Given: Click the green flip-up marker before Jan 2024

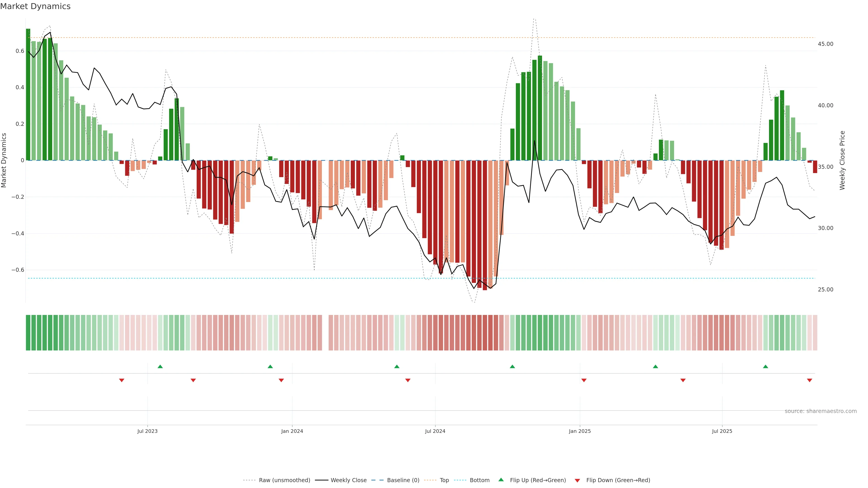Looking at the screenshot, I should [270, 366].
